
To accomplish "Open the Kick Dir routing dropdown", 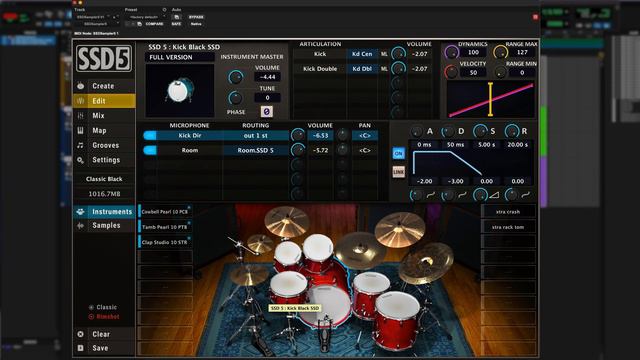I will [x=256, y=136].
